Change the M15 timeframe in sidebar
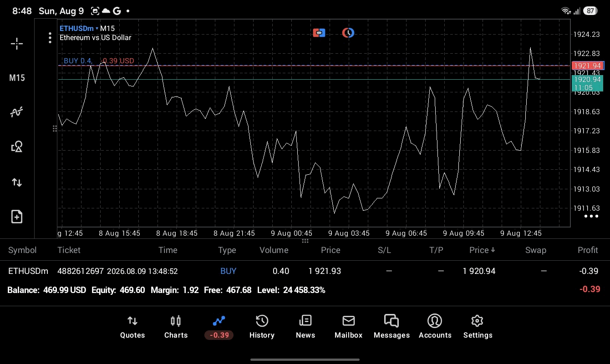 click(17, 78)
